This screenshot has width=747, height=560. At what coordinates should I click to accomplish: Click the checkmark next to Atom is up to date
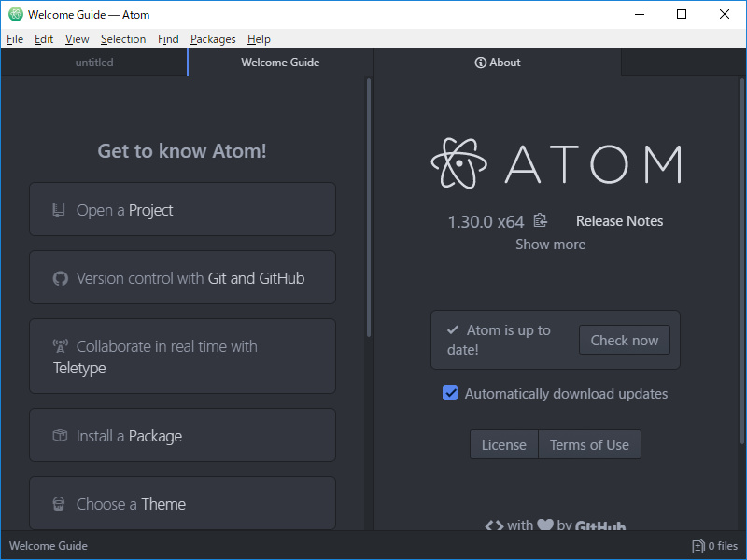click(x=451, y=329)
